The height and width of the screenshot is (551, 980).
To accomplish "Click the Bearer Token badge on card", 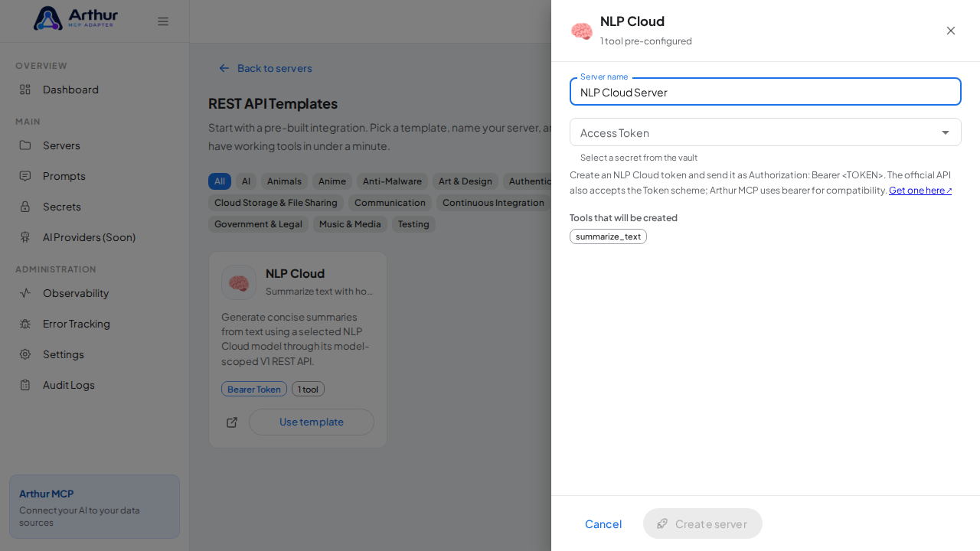I will 254,389.
